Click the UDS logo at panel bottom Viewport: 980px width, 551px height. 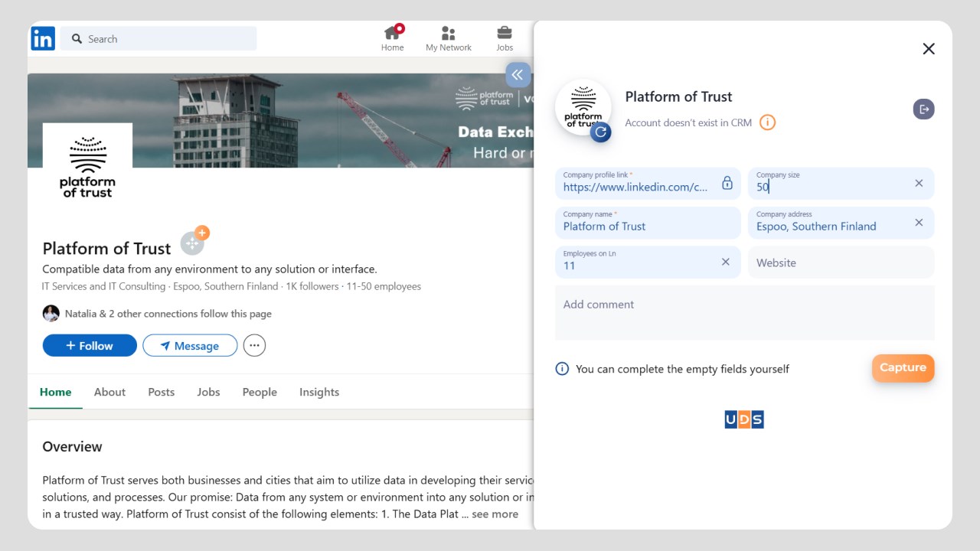click(744, 419)
